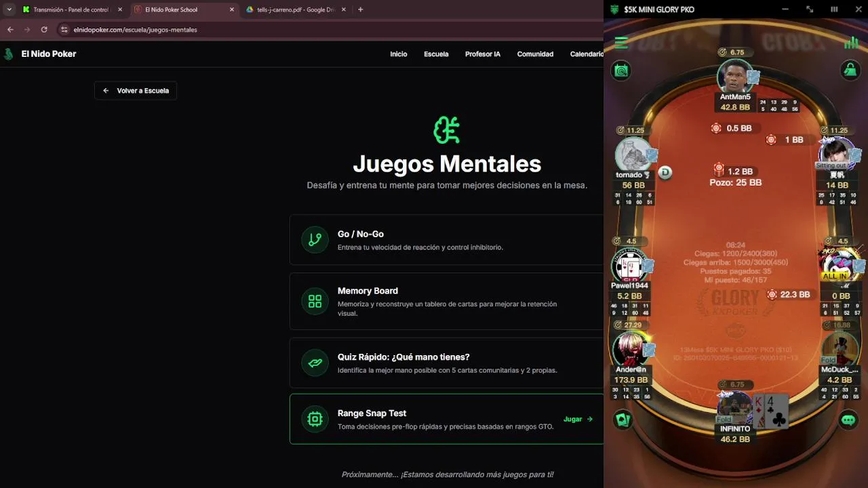Viewport: 868px width, 488px height.
Task: Open the Go / No-Go game card
Action: pyautogui.click(x=446, y=240)
